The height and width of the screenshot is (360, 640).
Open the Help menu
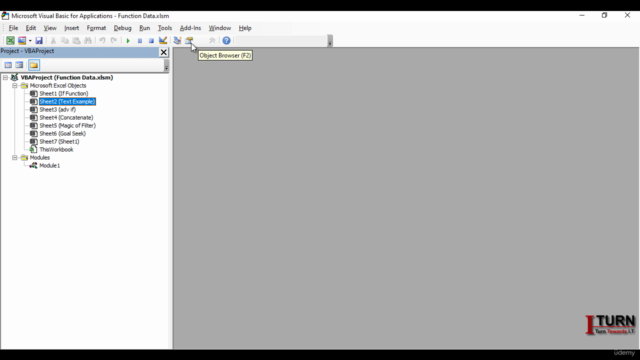click(x=245, y=28)
